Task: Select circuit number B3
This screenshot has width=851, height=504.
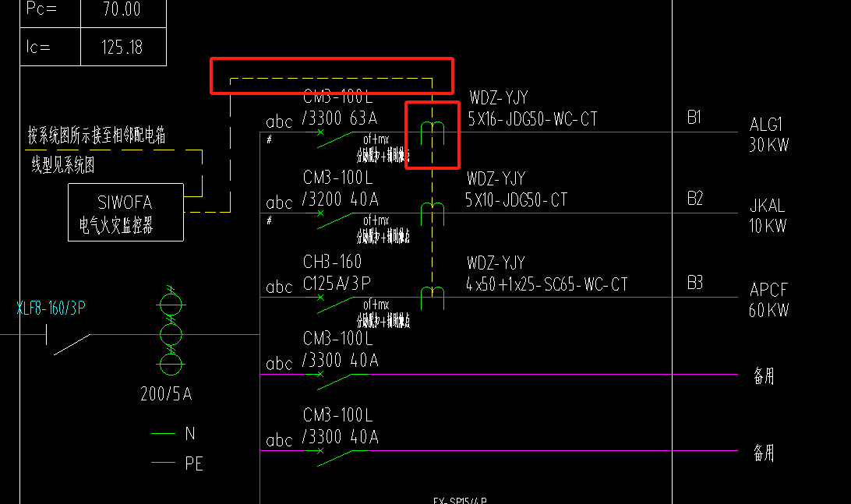Action: 694,283
